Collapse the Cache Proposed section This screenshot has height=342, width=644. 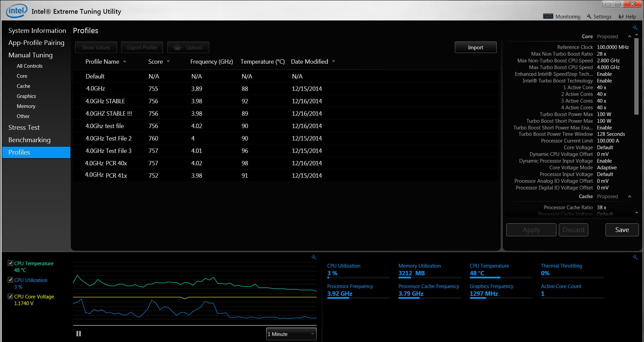click(629, 196)
